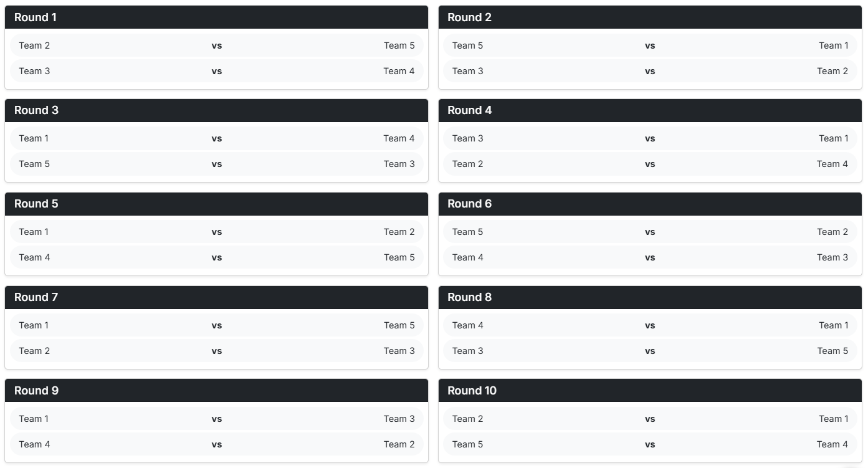Open the Round 10 header
The height and width of the screenshot is (468, 868).
coord(472,391)
